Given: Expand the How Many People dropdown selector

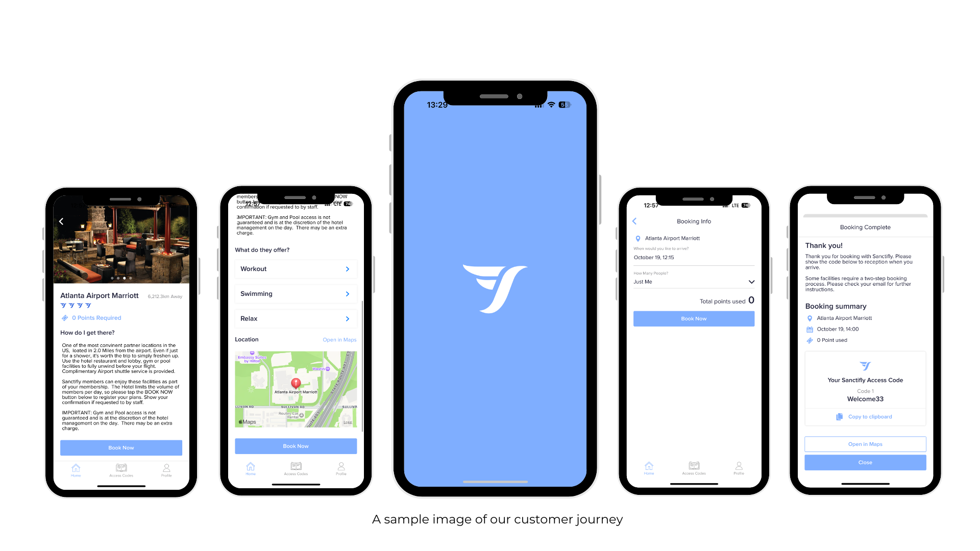Looking at the screenshot, I should point(752,281).
